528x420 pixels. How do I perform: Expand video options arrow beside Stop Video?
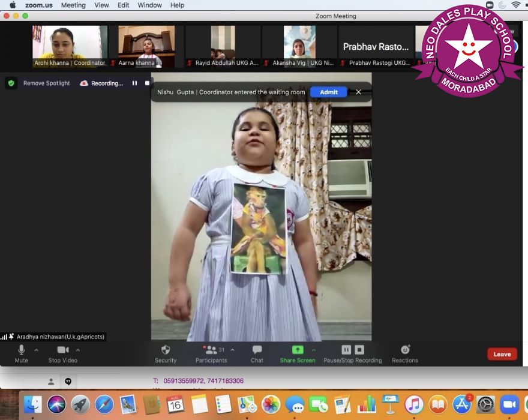coord(78,350)
